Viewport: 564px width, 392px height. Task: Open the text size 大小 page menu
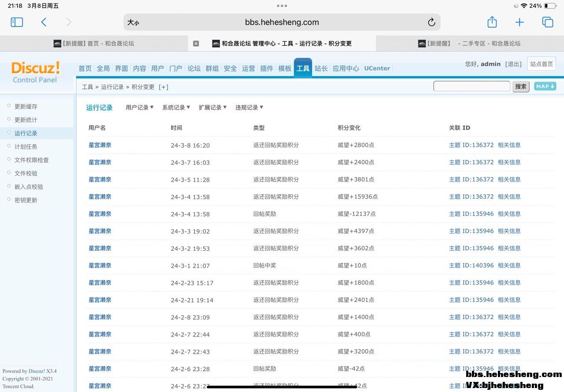point(133,22)
